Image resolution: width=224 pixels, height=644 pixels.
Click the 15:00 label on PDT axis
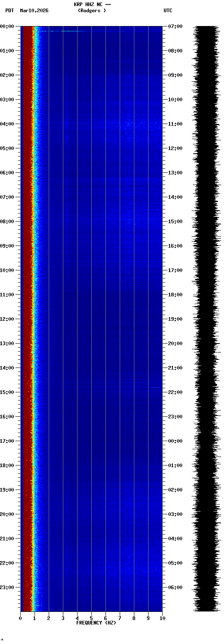pos(7,392)
